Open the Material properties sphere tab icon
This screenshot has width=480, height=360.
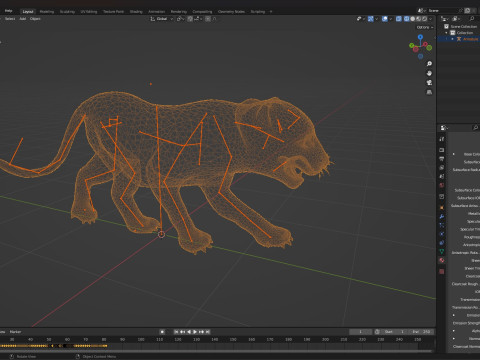442,260
